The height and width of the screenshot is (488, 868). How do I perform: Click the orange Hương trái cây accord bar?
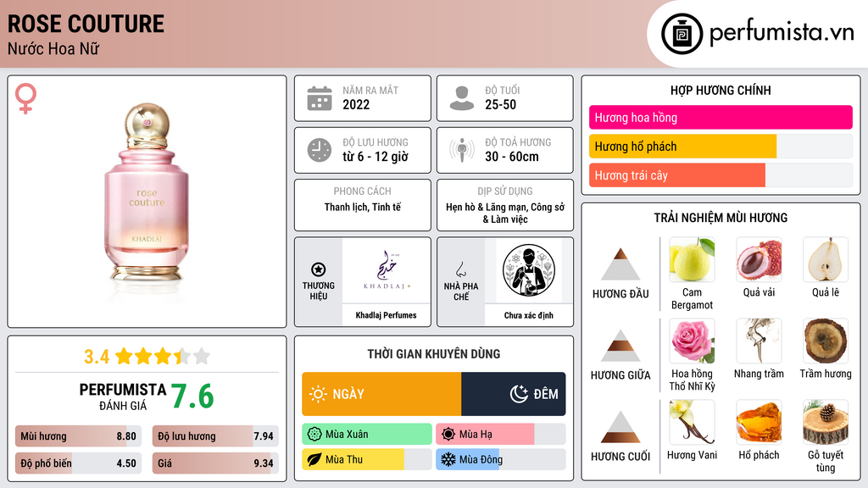[x=677, y=175]
